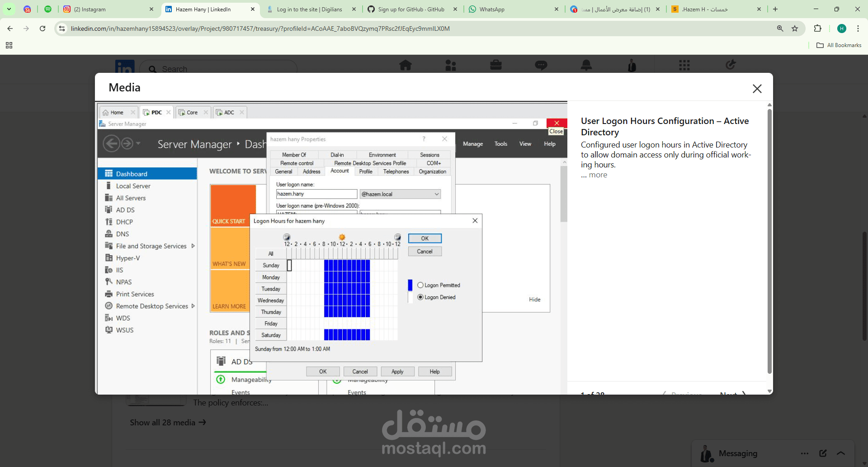868x467 pixels.
Task: Click the LinkedIn Search box
Action: point(218,69)
